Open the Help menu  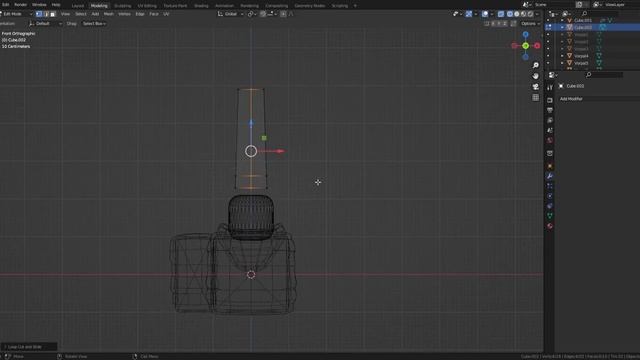tap(56, 4)
